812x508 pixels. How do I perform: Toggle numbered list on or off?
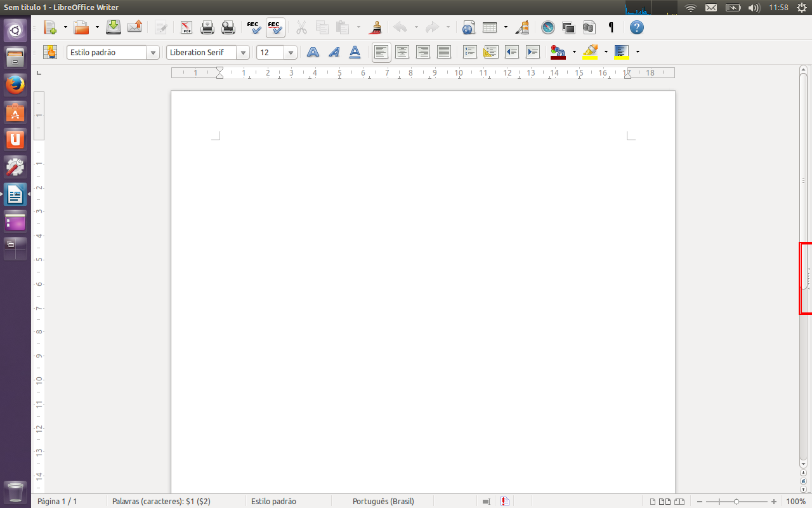tap(469, 52)
